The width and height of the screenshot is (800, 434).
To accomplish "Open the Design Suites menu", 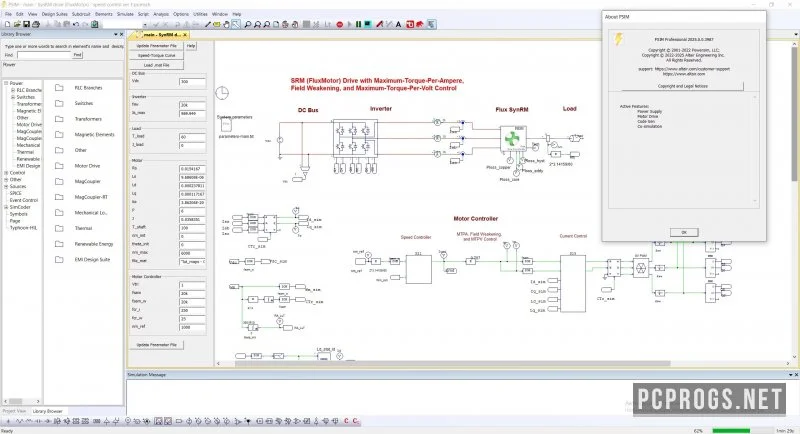I will click(x=54, y=14).
